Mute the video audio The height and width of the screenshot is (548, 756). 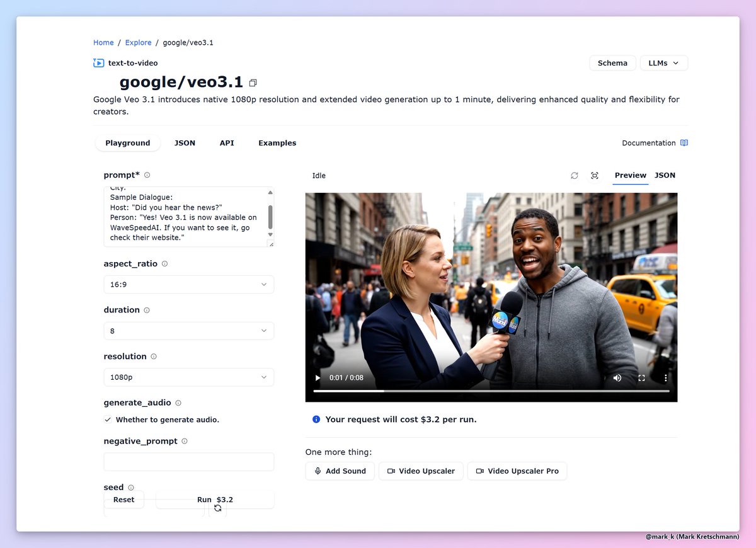coord(617,378)
